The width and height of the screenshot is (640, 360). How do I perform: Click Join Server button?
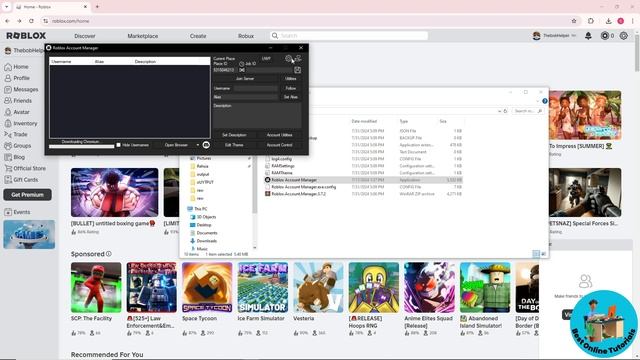coord(245,78)
